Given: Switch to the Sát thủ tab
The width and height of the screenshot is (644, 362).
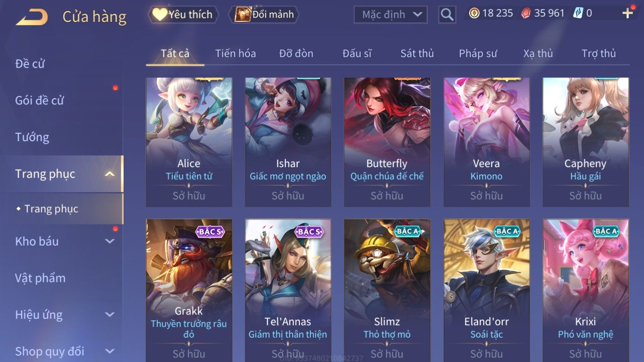Looking at the screenshot, I should click(417, 53).
